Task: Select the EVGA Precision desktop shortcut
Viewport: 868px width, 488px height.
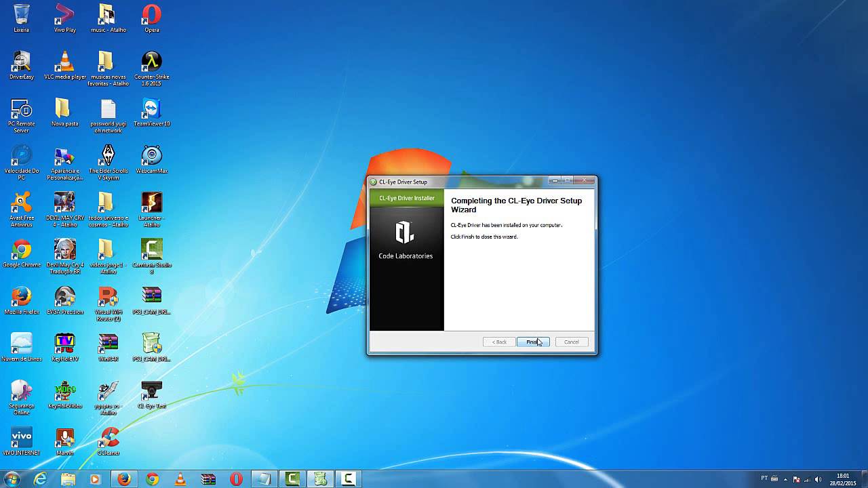Action: (64, 300)
